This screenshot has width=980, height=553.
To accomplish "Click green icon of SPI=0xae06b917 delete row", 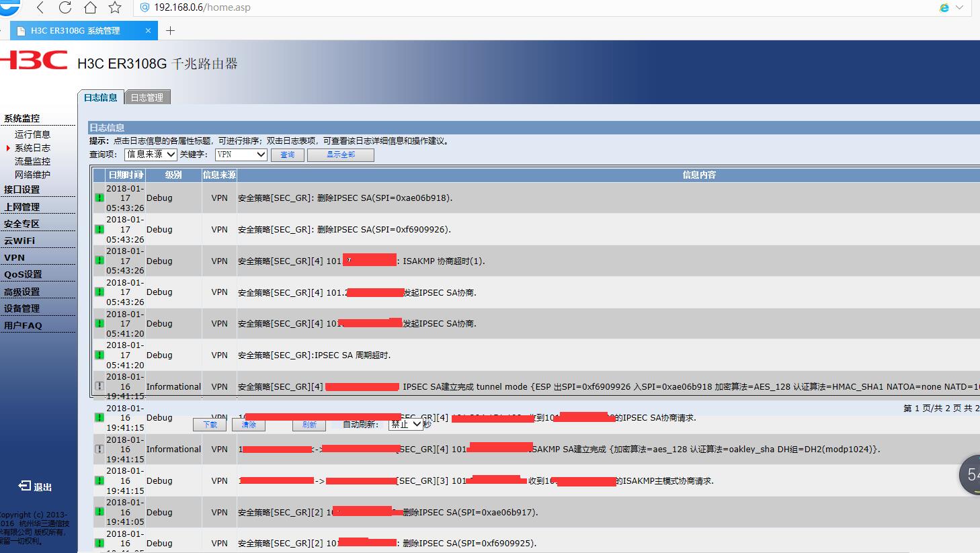I will pyautogui.click(x=99, y=512).
